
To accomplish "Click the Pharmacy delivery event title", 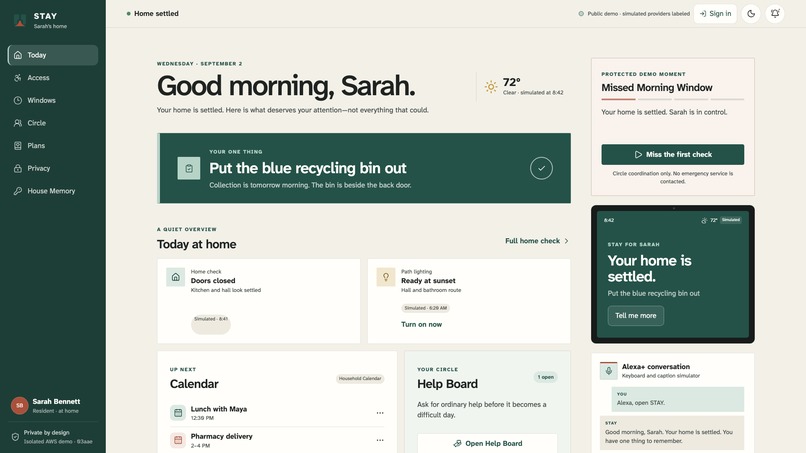I will pos(222,437).
